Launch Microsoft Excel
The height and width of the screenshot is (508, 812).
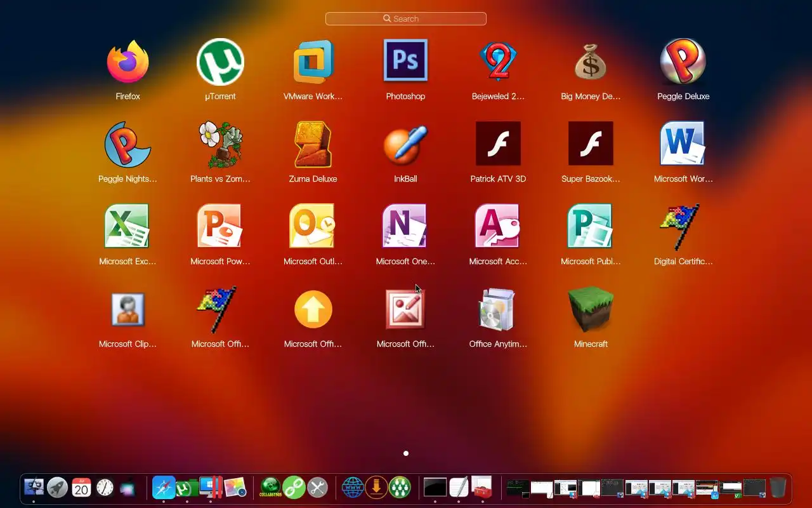click(128, 226)
